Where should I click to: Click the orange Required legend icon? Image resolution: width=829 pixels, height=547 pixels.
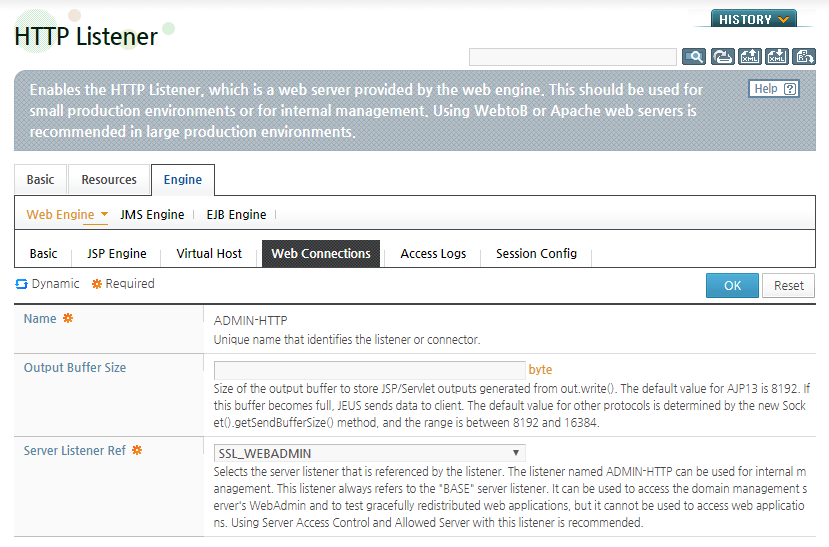click(97, 284)
